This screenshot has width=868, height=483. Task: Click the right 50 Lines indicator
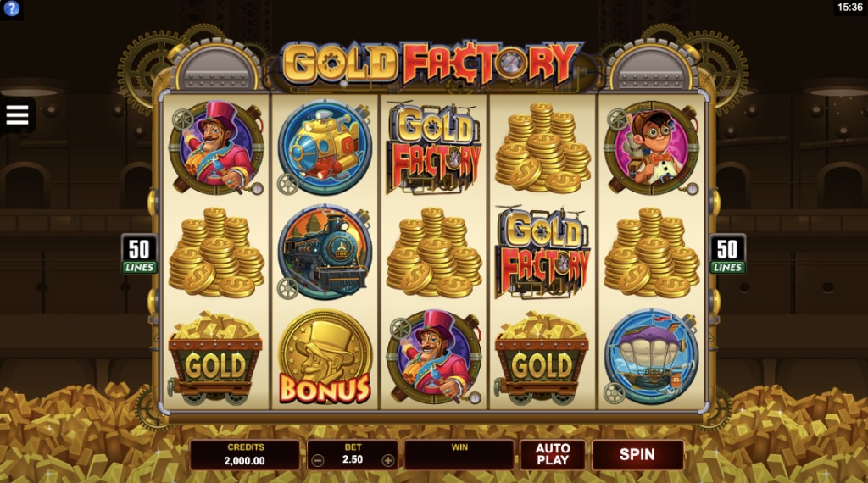(727, 253)
